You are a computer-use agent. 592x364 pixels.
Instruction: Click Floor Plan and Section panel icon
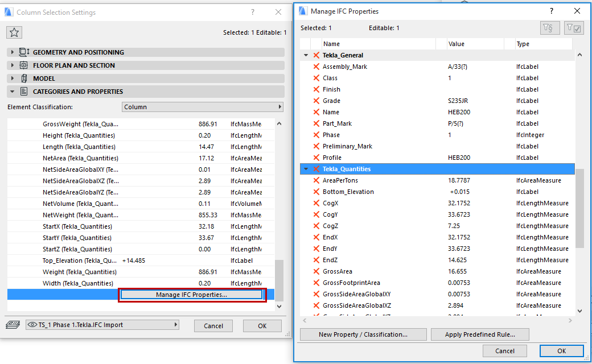(x=24, y=65)
